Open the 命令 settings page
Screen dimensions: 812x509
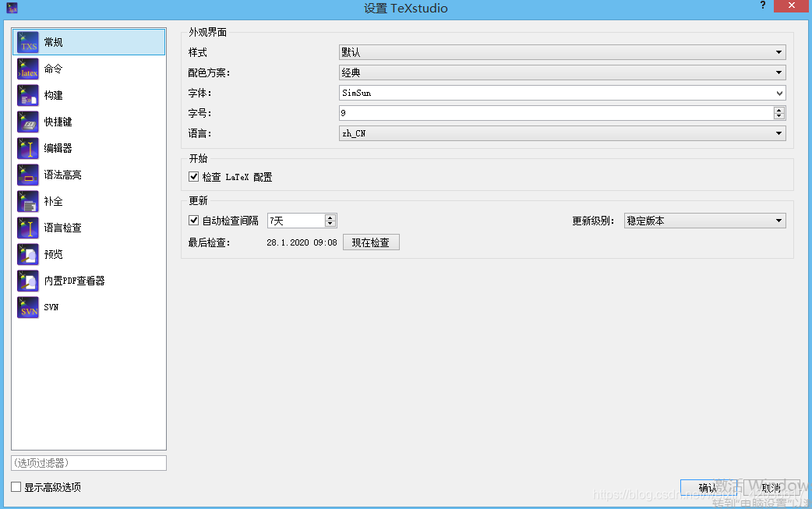coord(89,69)
